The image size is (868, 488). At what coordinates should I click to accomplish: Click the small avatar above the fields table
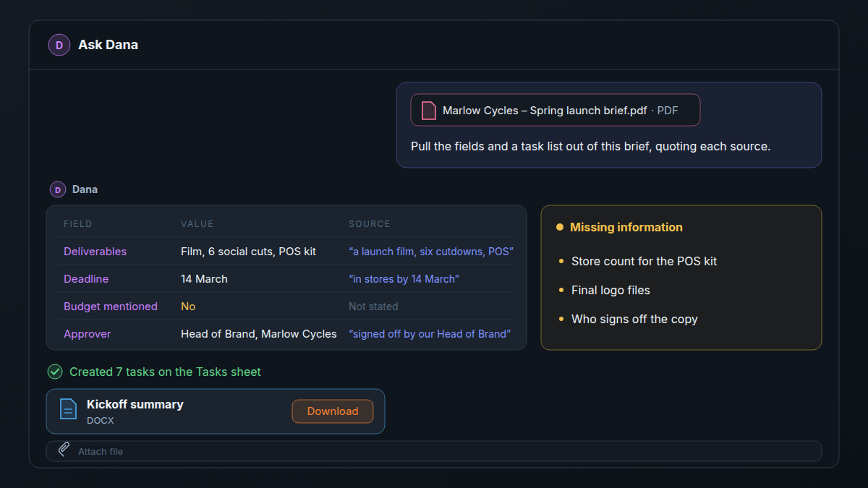point(58,189)
